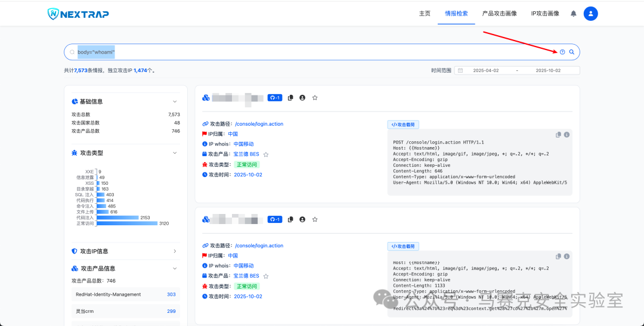This screenshot has height=326, width=644.
Task: Click the 代码执行 414 chart bar
Action: pyautogui.click(x=100, y=200)
